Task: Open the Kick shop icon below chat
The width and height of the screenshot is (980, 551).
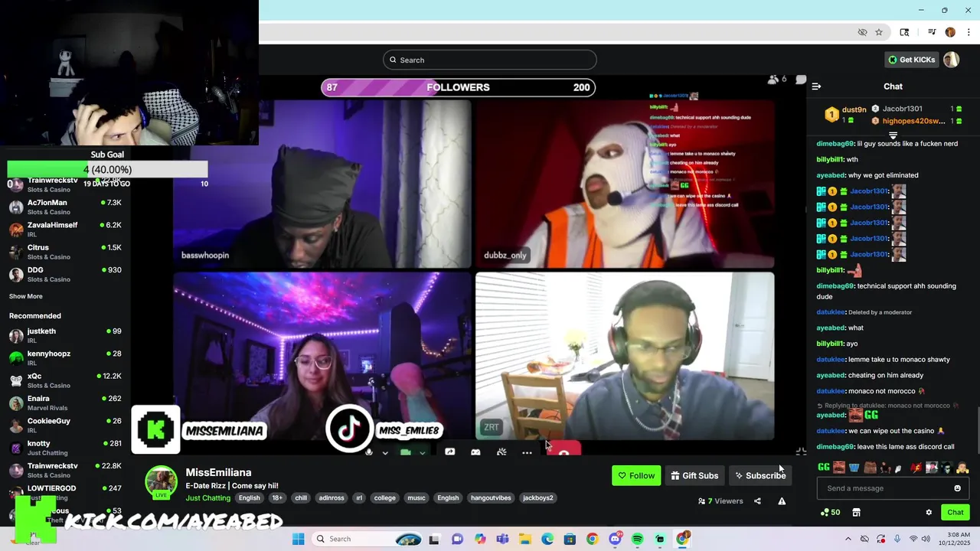Action: (856, 512)
